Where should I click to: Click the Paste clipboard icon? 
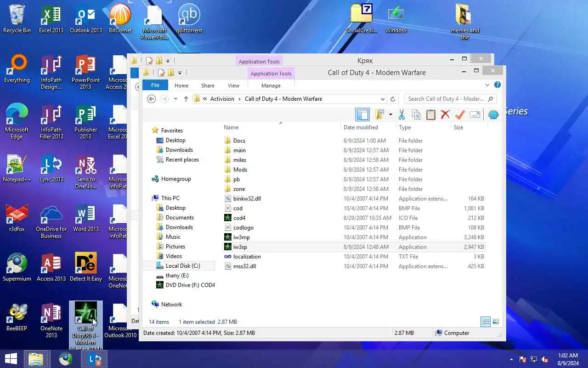point(430,115)
